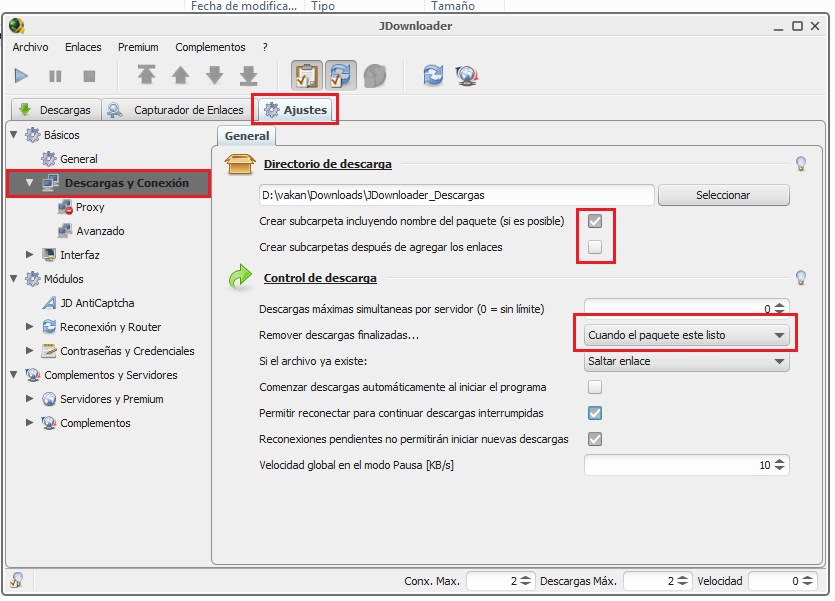Click the green arrow icon of Control de descarga
Screen dimensions: 835x601
tap(240, 277)
